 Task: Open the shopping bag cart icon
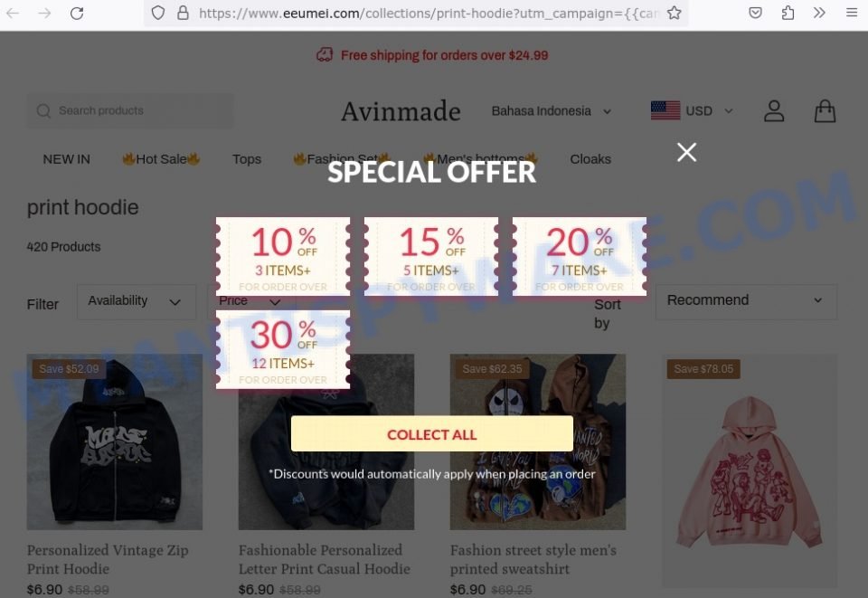(825, 110)
